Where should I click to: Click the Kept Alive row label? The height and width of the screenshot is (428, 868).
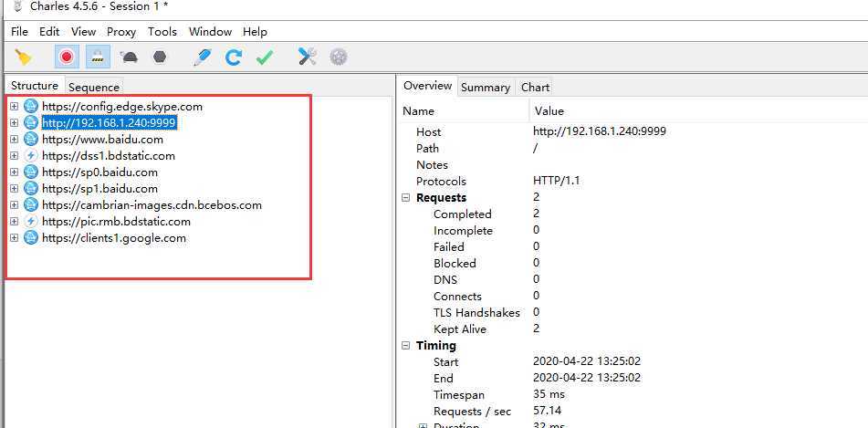460,329
